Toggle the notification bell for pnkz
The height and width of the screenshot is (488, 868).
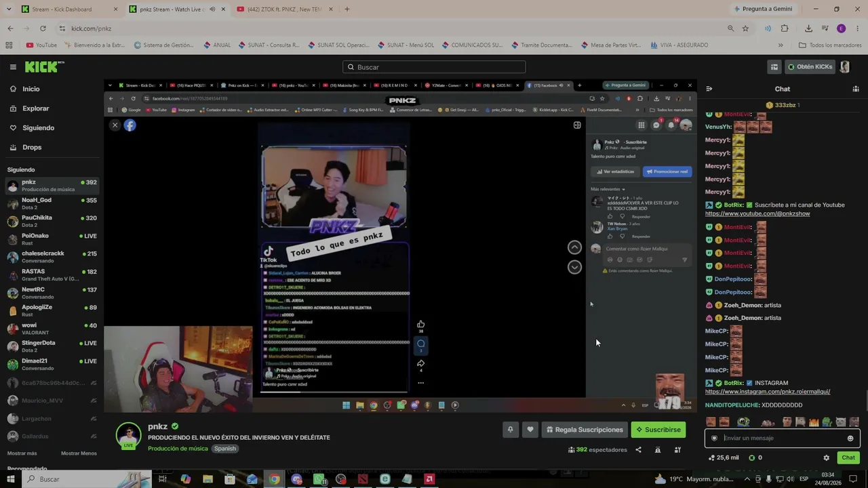click(510, 430)
